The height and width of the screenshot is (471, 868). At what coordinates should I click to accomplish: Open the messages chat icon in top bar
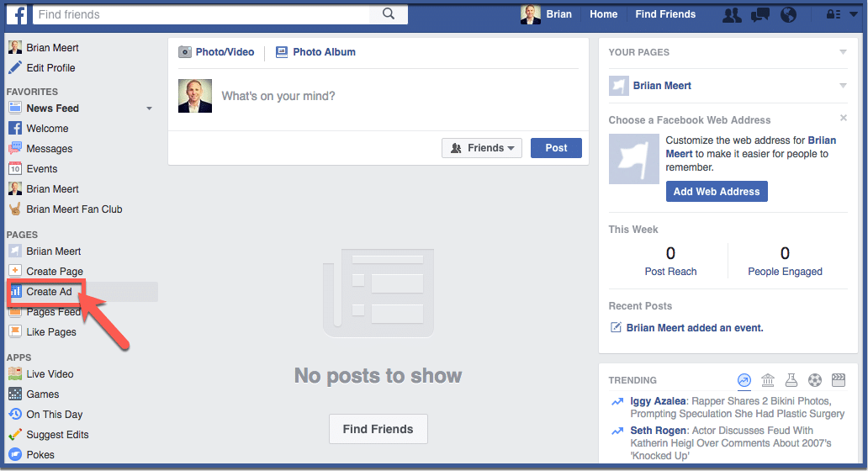(x=760, y=14)
